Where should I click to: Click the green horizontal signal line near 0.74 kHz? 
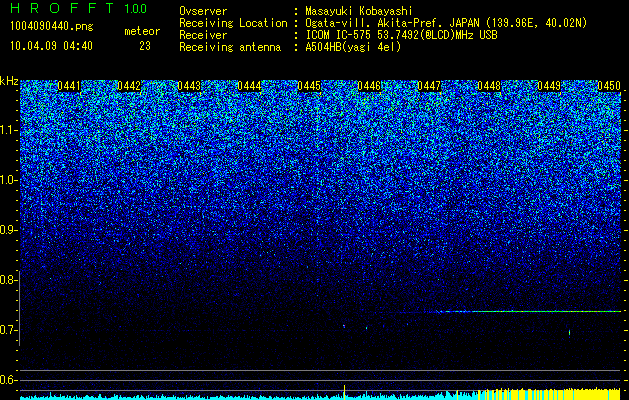pyautogui.click(x=529, y=311)
